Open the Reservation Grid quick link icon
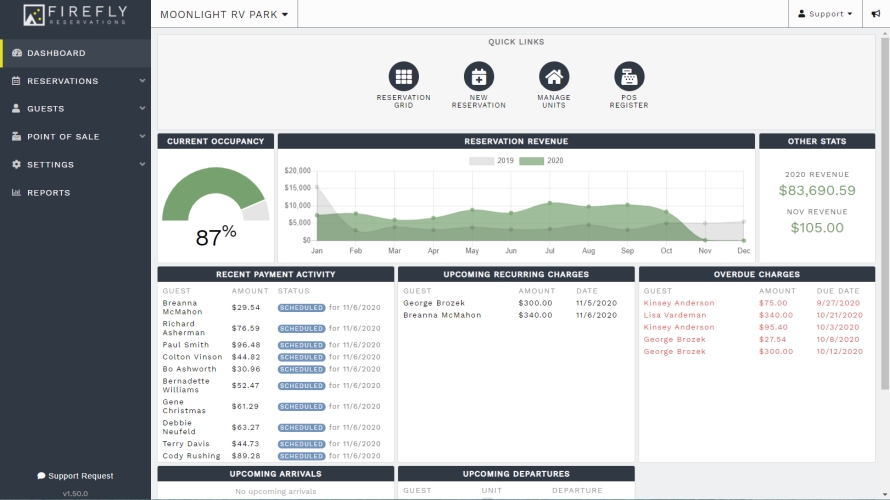This screenshot has height=500, width=890. 404,76
